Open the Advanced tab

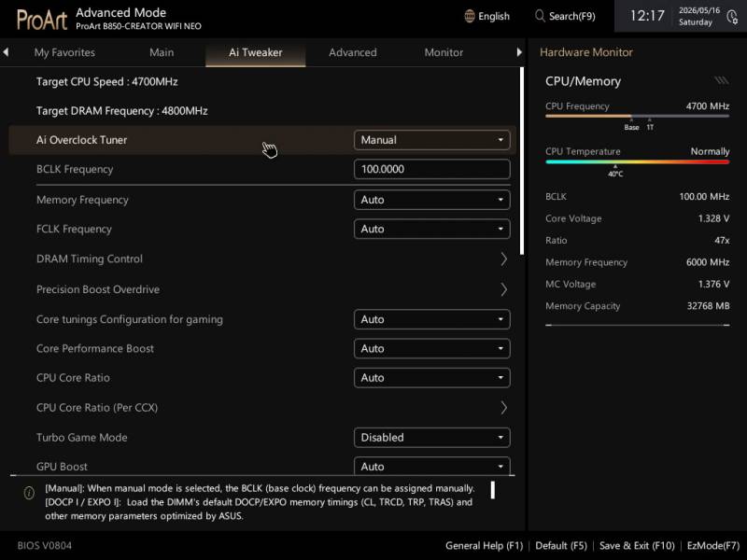[x=353, y=52]
